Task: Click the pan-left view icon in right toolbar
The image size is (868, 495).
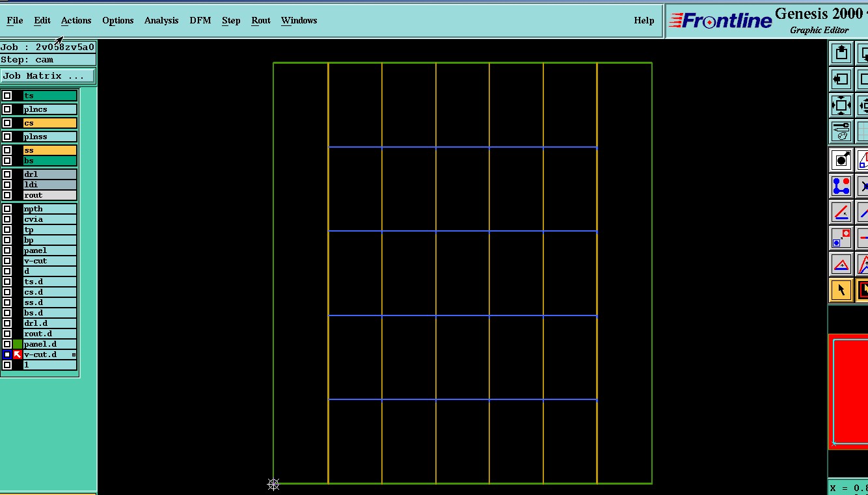Action: pyautogui.click(x=841, y=79)
